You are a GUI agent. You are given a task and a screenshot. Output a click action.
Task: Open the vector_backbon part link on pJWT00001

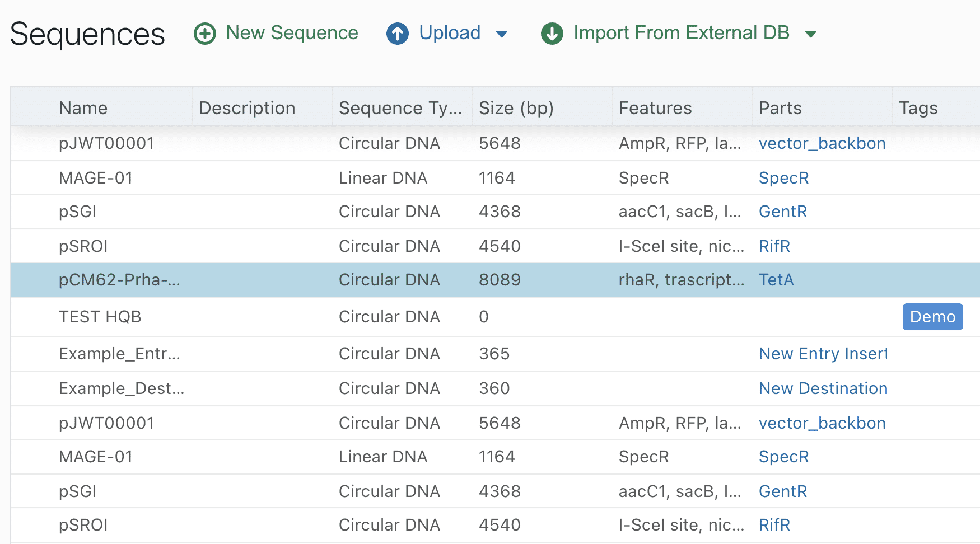[x=822, y=143]
